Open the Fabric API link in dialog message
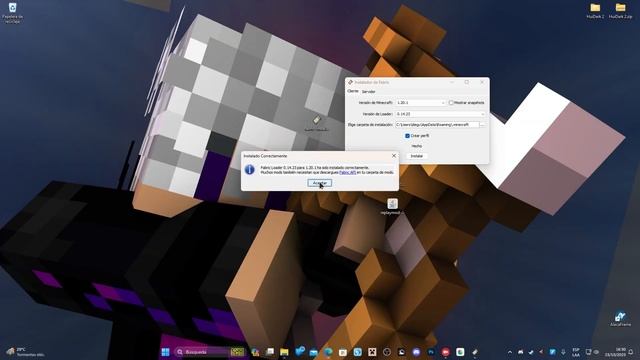The height and width of the screenshot is (360, 640). pos(347,173)
